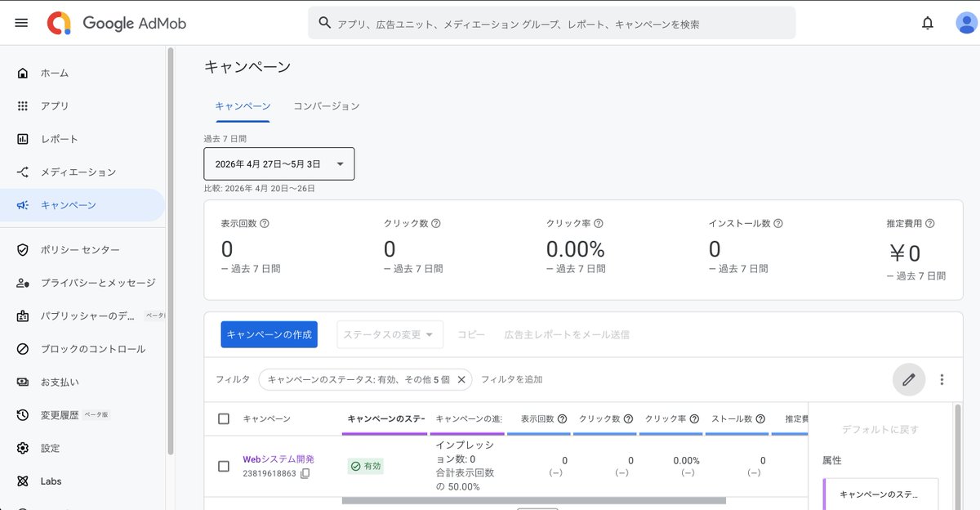Click the Labs flask icon

(x=23, y=481)
